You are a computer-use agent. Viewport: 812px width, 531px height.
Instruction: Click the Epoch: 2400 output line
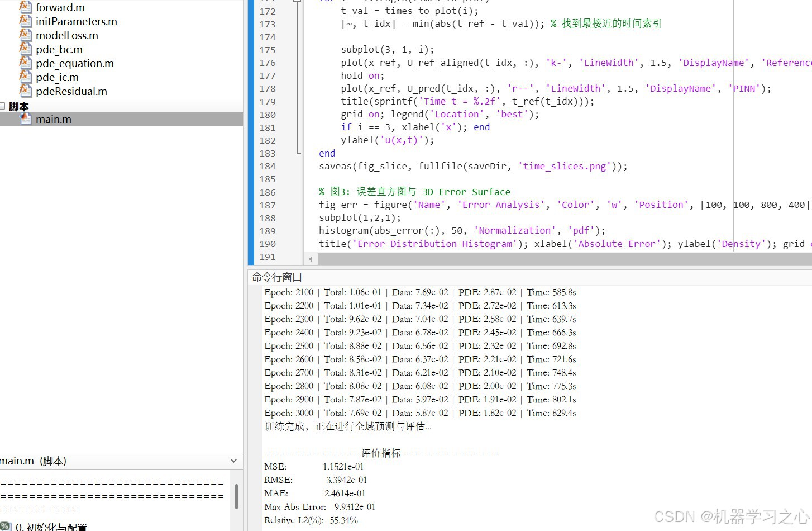pyautogui.click(x=420, y=333)
